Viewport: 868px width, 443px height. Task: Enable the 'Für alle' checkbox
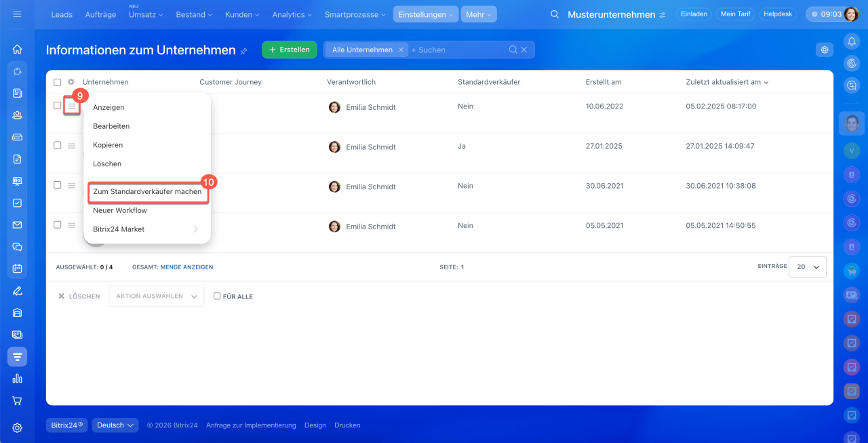pos(217,296)
